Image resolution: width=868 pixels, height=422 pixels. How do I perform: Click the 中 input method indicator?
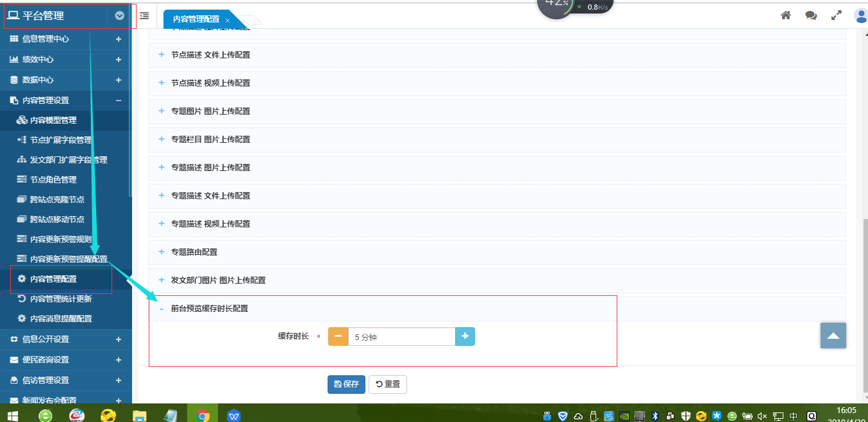point(794,416)
